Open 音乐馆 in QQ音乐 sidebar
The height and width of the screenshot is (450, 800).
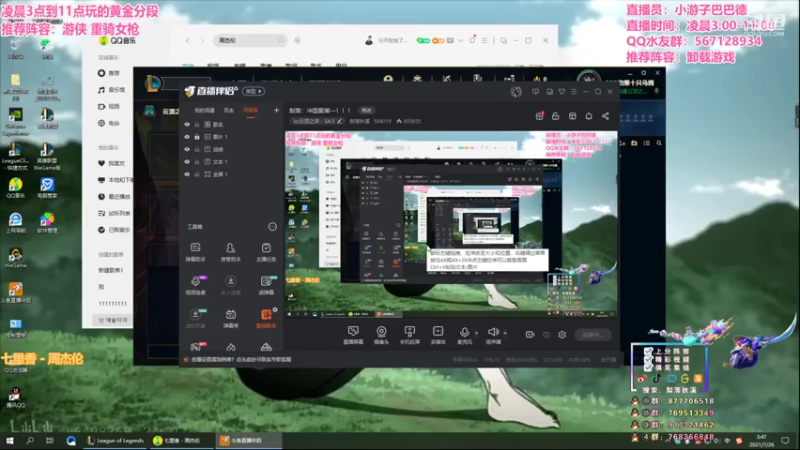click(x=112, y=90)
